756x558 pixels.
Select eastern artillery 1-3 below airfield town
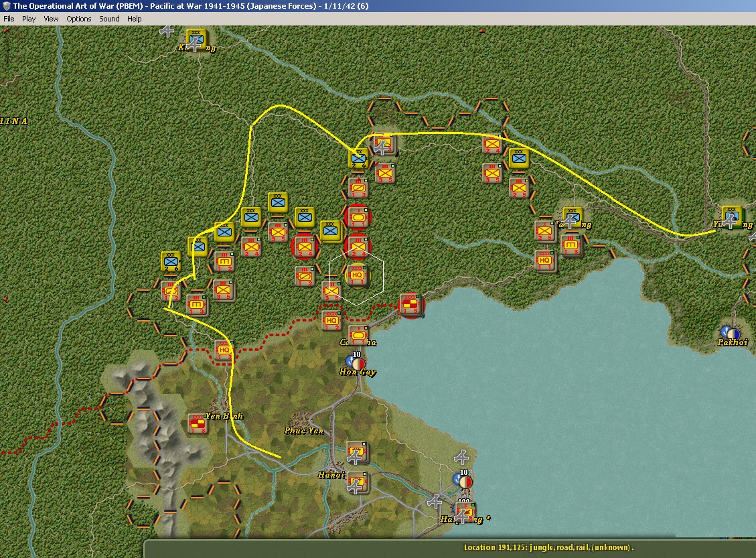(571, 245)
